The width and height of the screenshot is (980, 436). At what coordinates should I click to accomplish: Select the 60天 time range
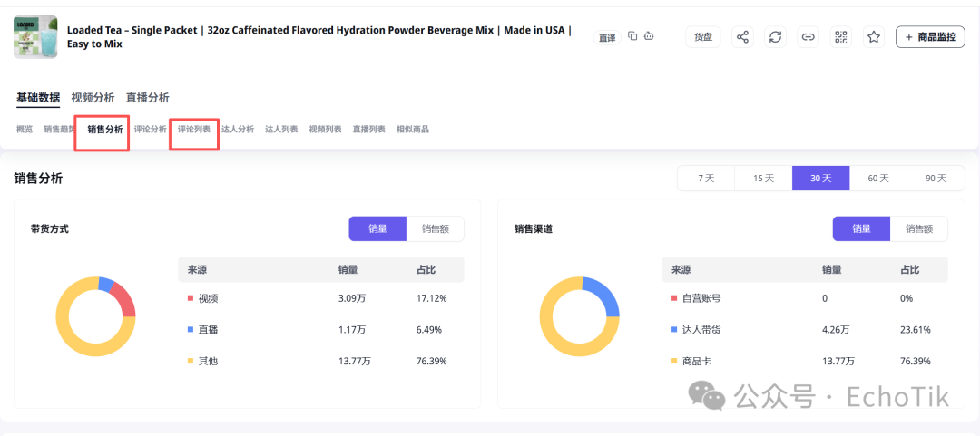[x=878, y=178]
